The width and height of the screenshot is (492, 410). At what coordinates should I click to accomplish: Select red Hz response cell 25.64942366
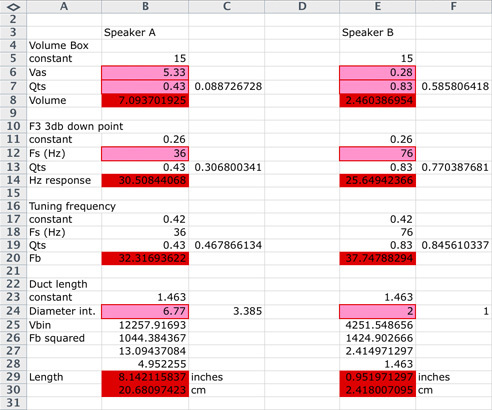pos(377,180)
